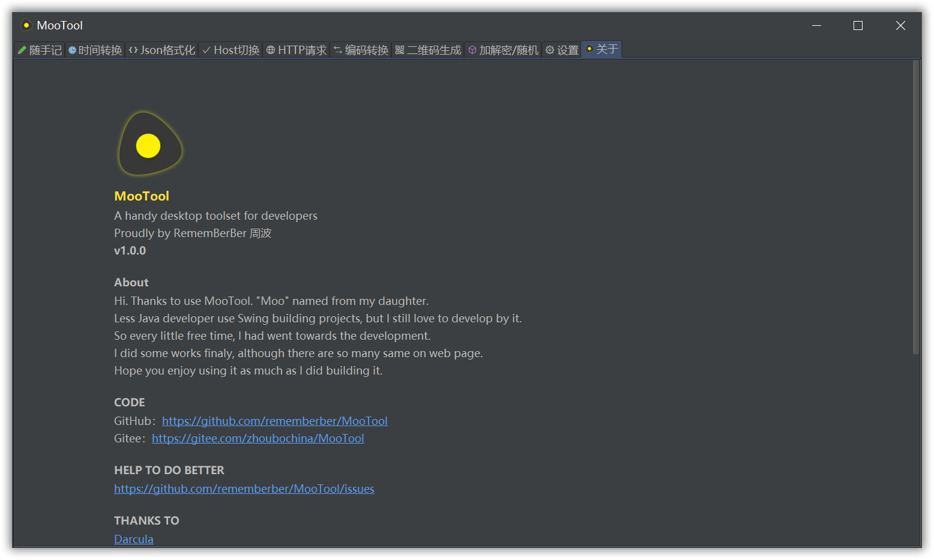934x560 pixels.
Task: Select the Host切换 tab
Action: pyautogui.click(x=230, y=50)
